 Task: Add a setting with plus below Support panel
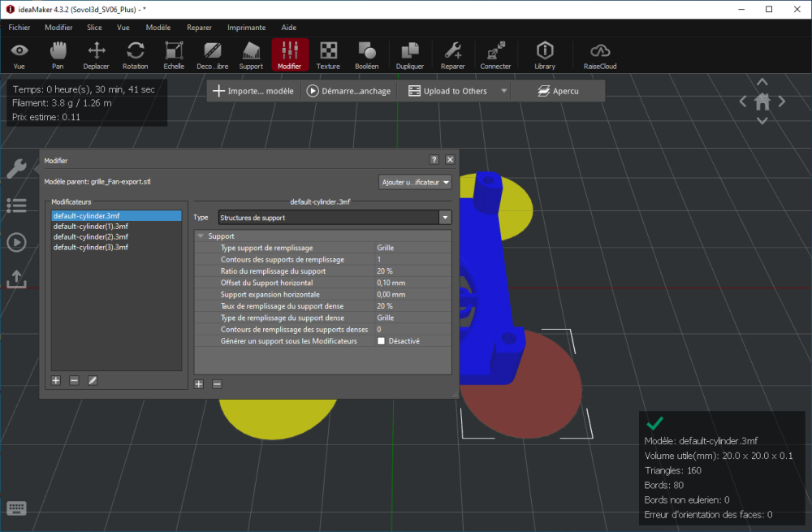(199, 384)
